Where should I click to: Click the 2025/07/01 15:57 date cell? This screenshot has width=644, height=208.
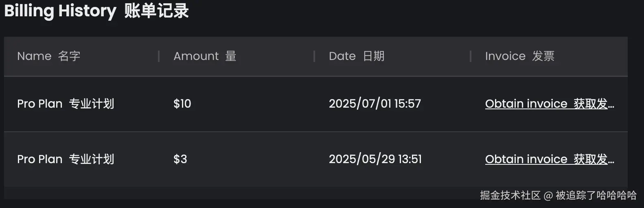pyautogui.click(x=375, y=104)
